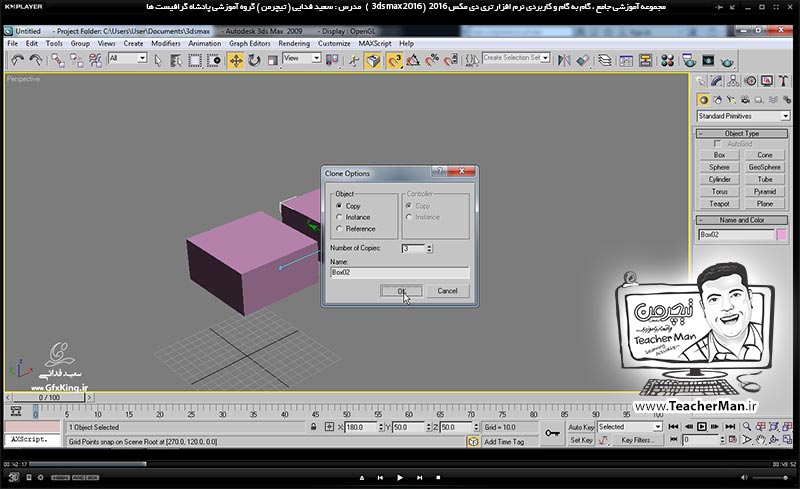The height and width of the screenshot is (489, 800).
Task: Click the Redo arrow icon
Action: pyautogui.click(x=36, y=61)
